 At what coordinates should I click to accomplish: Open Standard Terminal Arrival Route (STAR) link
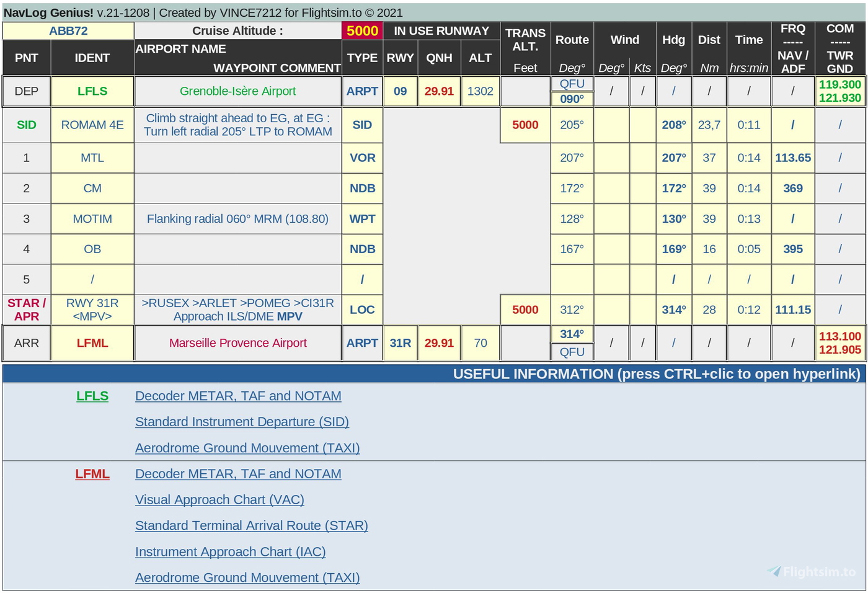[x=251, y=526]
